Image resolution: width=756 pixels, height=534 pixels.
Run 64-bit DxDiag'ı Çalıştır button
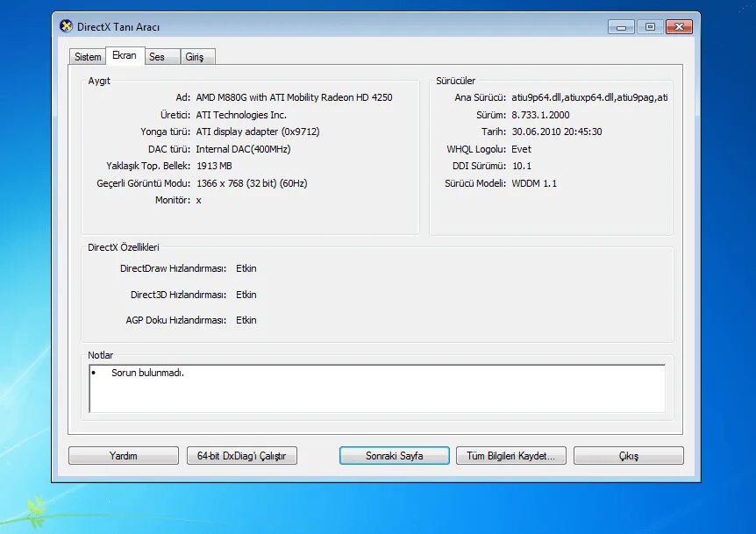[x=241, y=455]
